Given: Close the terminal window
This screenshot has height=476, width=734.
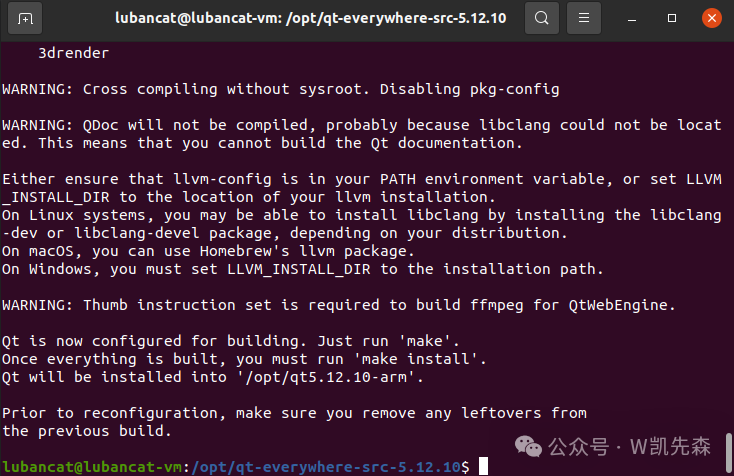Looking at the screenshot, I should [x=710, y=18].
